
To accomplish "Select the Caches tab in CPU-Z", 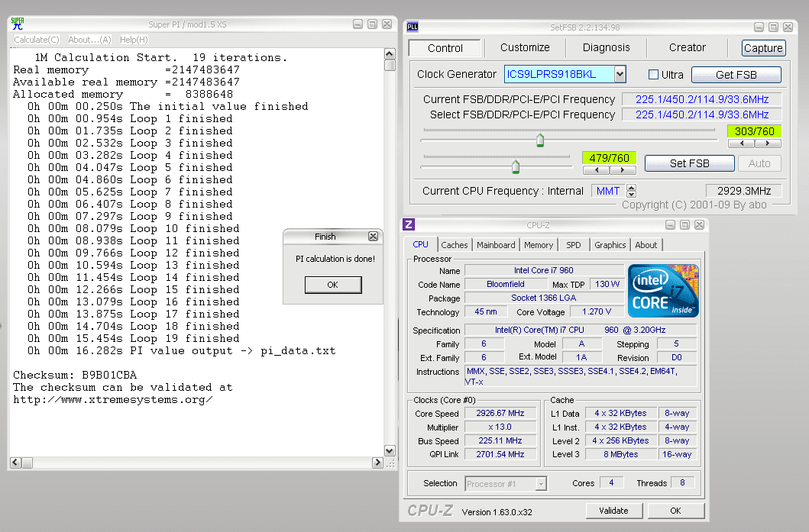I will tap(454, 245).
